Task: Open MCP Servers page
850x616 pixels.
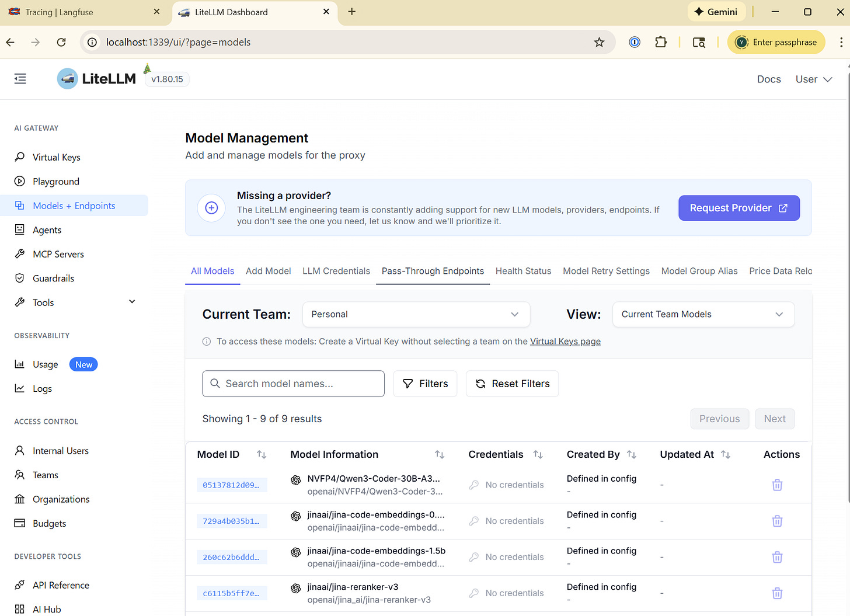Action: 58,254
